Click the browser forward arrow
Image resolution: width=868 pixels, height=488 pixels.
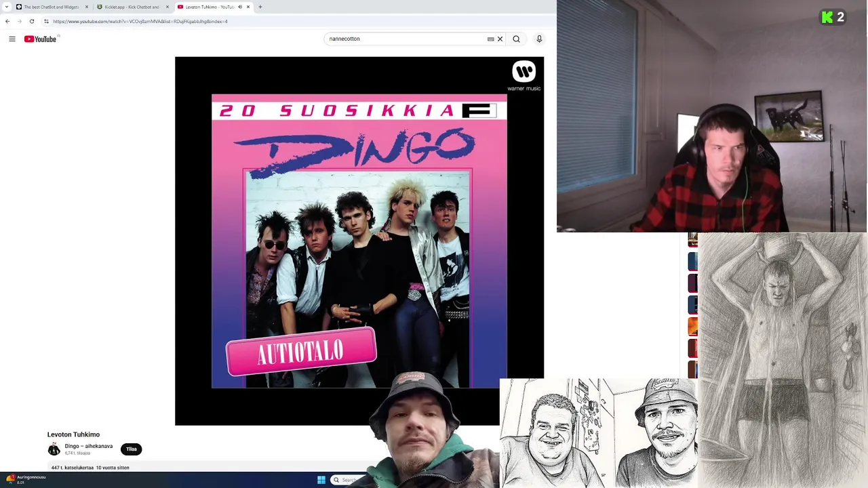19,21
